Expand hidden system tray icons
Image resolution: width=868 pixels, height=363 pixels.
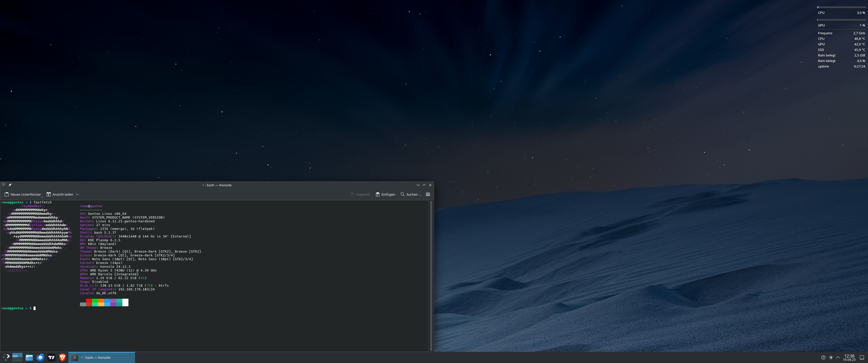pyautogui.click(x=838, y=358)
